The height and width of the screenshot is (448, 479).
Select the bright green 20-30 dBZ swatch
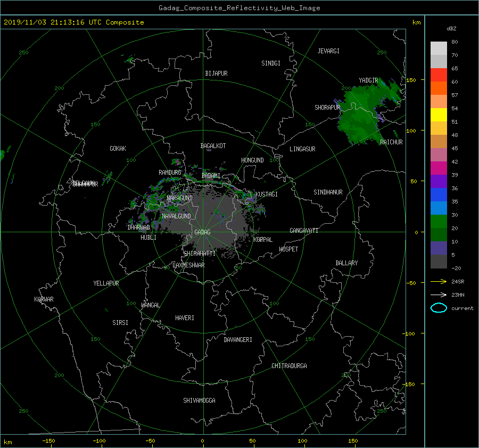[x=439, y=221]
